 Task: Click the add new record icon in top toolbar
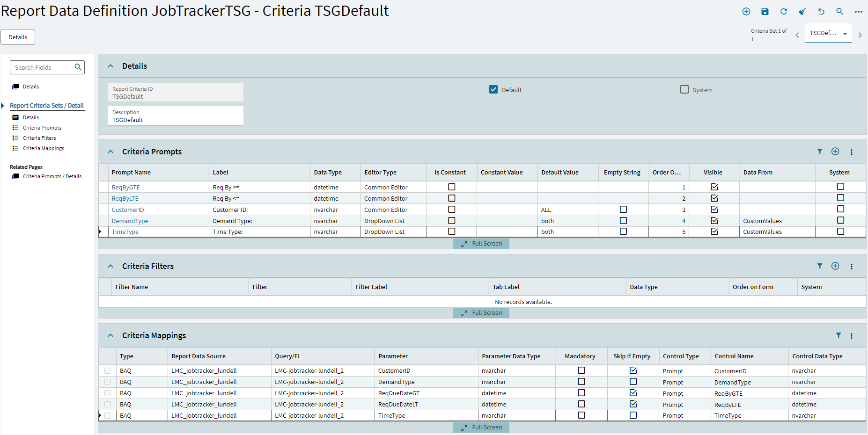(746, 12)
